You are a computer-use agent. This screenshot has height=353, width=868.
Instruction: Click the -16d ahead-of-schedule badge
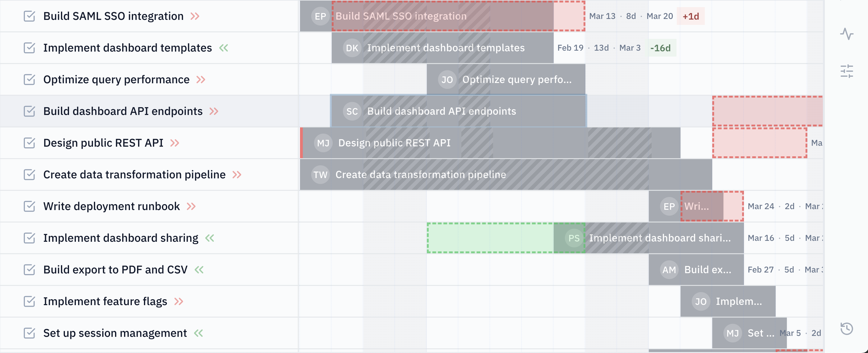[660, 48]
